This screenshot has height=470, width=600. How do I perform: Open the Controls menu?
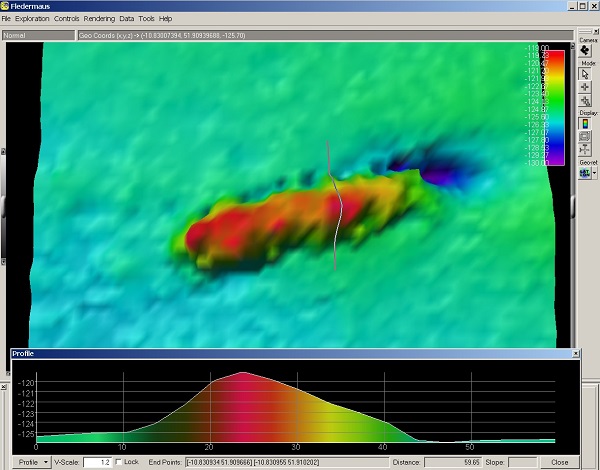[66, 18]
